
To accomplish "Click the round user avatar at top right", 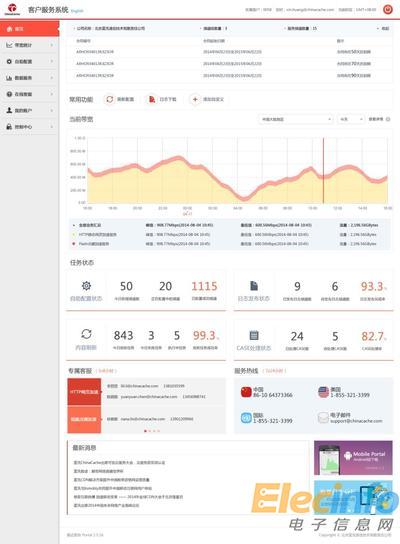I will [x=388, y=9].
